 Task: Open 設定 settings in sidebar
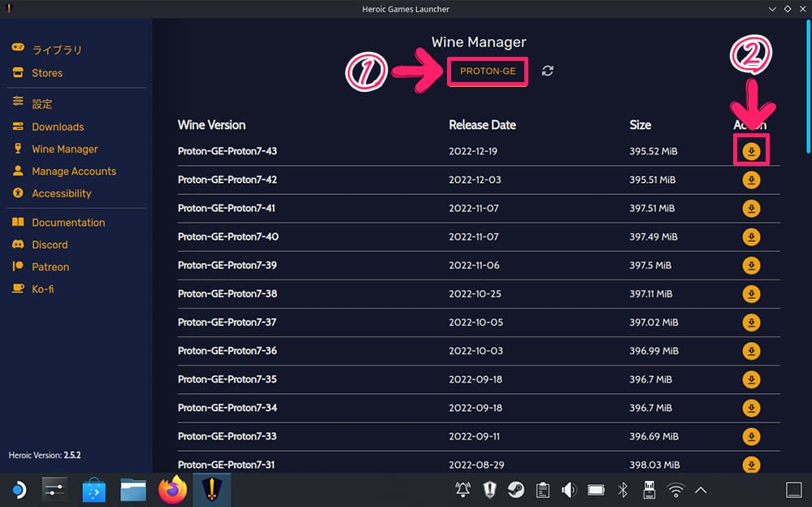pos(33,103)
